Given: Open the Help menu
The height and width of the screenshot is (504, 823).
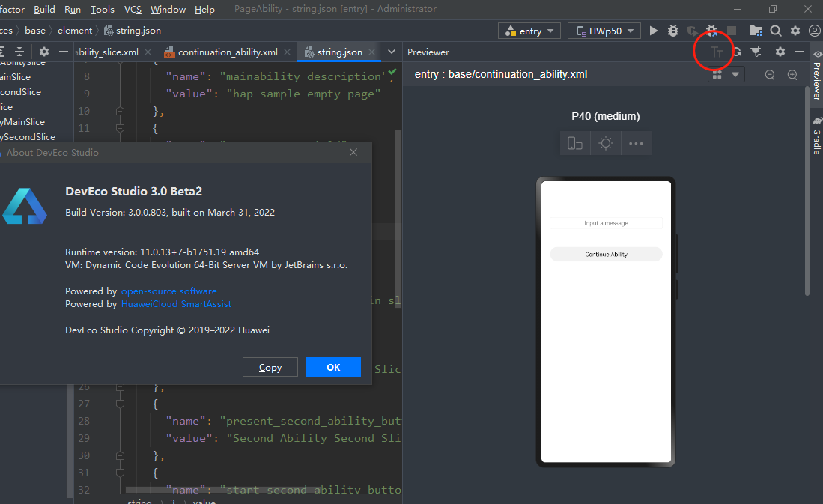Looking at the screenshot, I should pos(204,10).
